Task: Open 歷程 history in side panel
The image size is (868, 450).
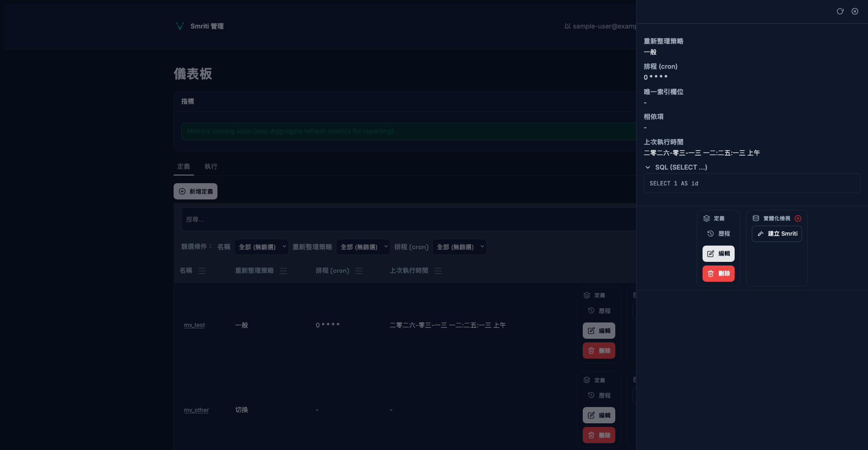Action: coord(718,234)
